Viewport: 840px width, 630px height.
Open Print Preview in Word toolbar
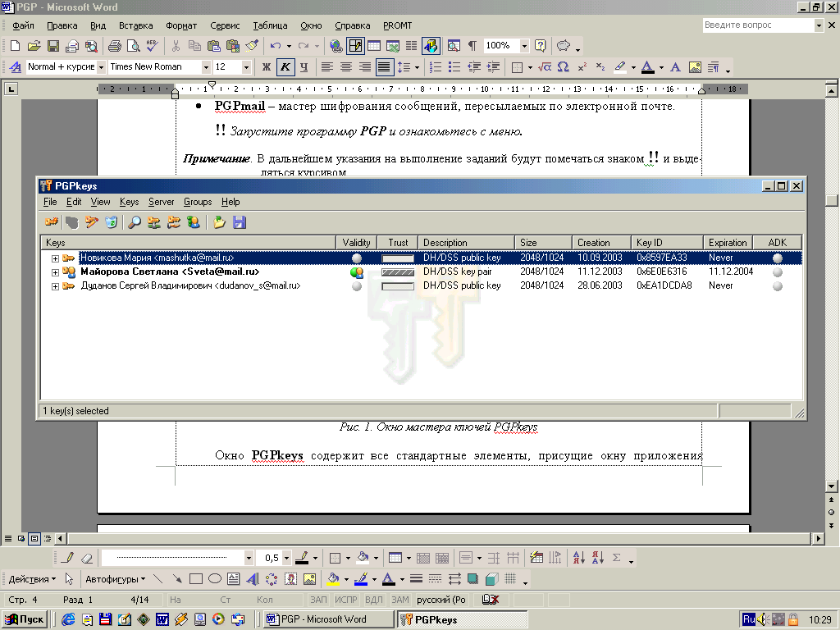click(134, 46)
